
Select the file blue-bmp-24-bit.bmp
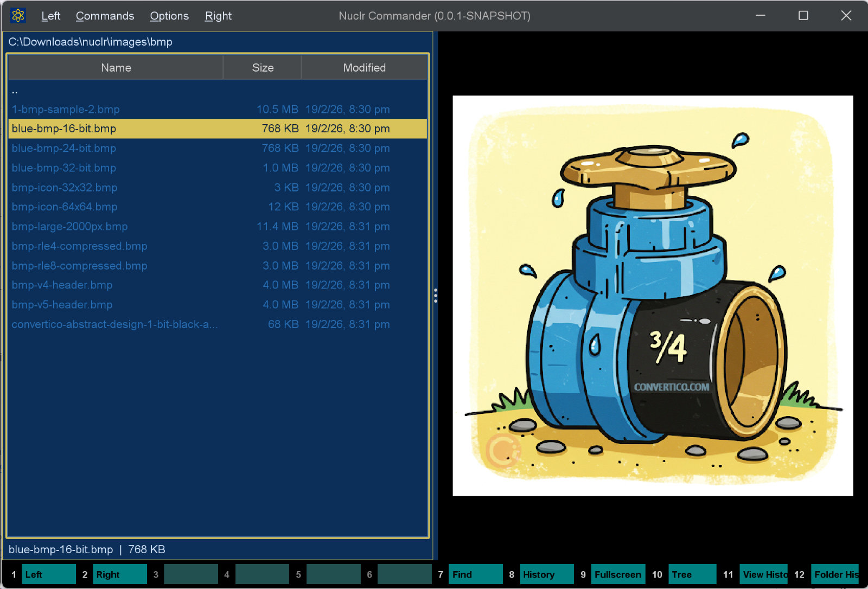coord(218,148)
